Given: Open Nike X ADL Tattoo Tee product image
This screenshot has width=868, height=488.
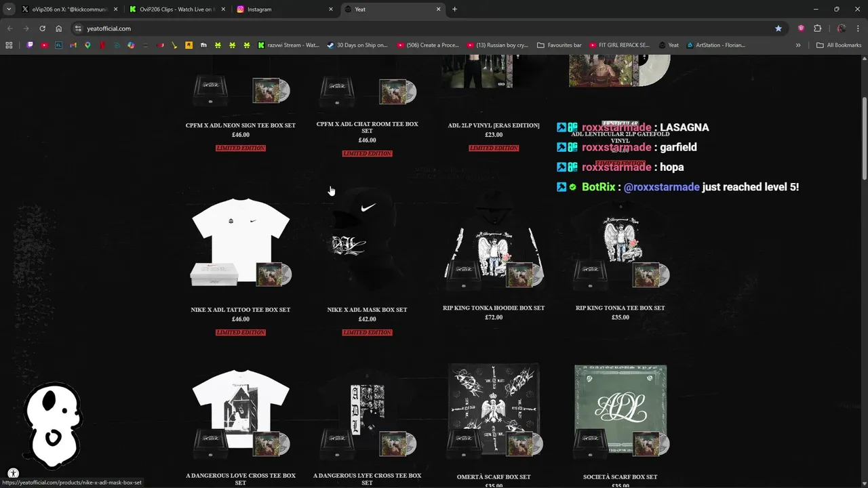Looking at the screenshot, I should tap(241, 242).
